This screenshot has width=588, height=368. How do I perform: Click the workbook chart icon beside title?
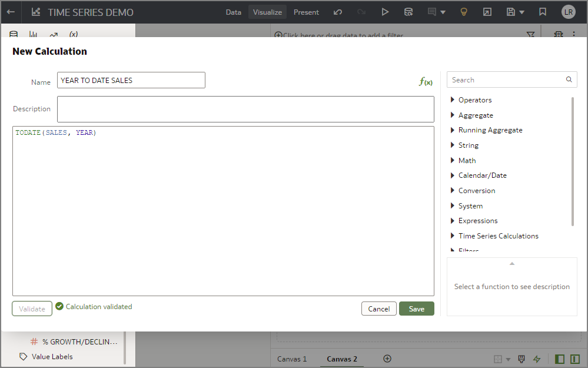click(x=36, y=12)
